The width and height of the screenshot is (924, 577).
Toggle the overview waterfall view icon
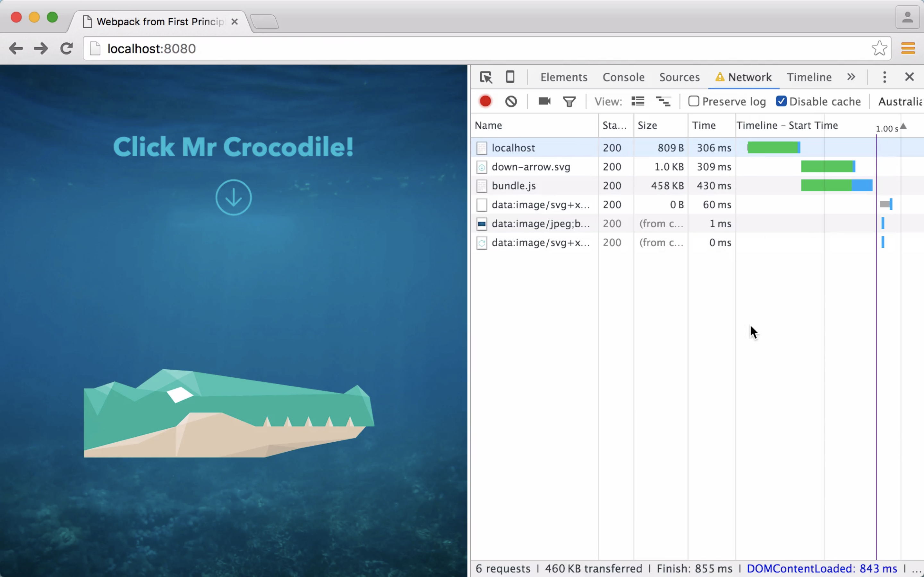tap(663, 101)
